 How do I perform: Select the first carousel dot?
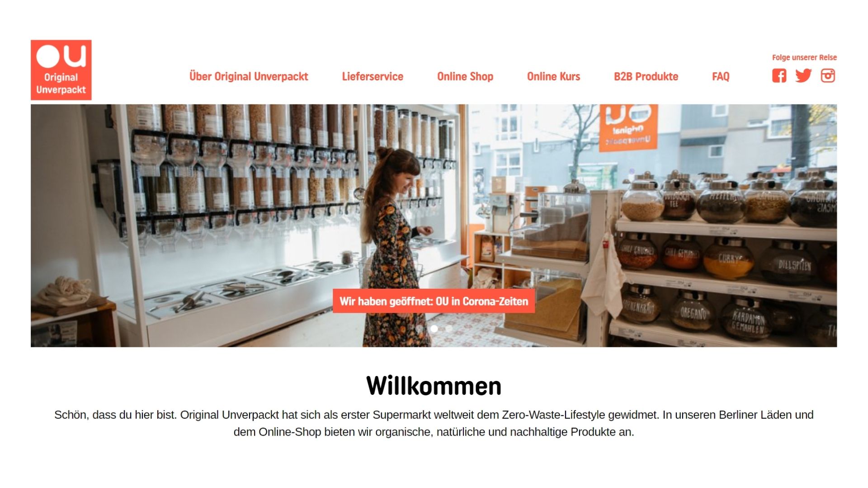[420, 328]
